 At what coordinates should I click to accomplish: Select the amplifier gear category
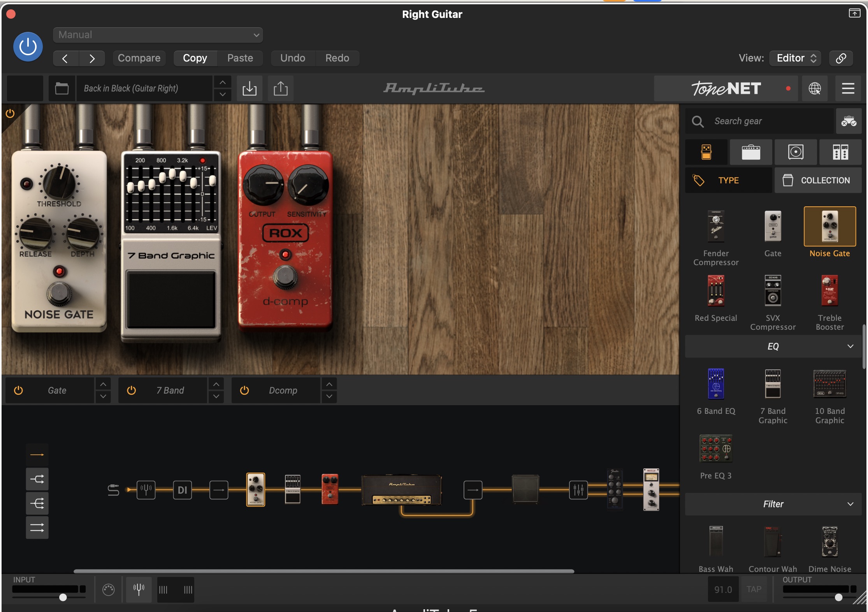751,152
